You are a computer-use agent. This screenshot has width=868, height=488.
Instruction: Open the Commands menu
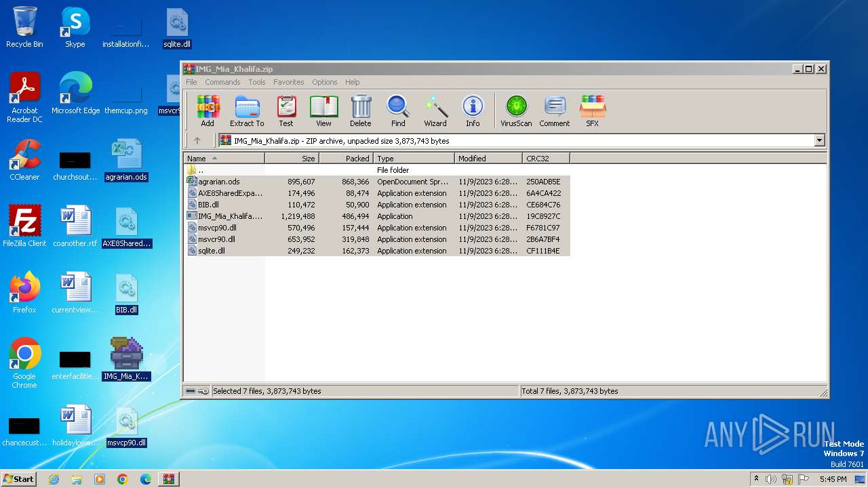(x=222, y=82)
